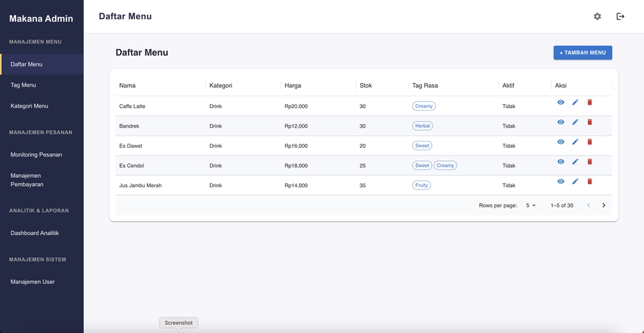This screenshot has height=333, width=644.
Task: Click the Tambah Menu button
Action: (582, 52)
